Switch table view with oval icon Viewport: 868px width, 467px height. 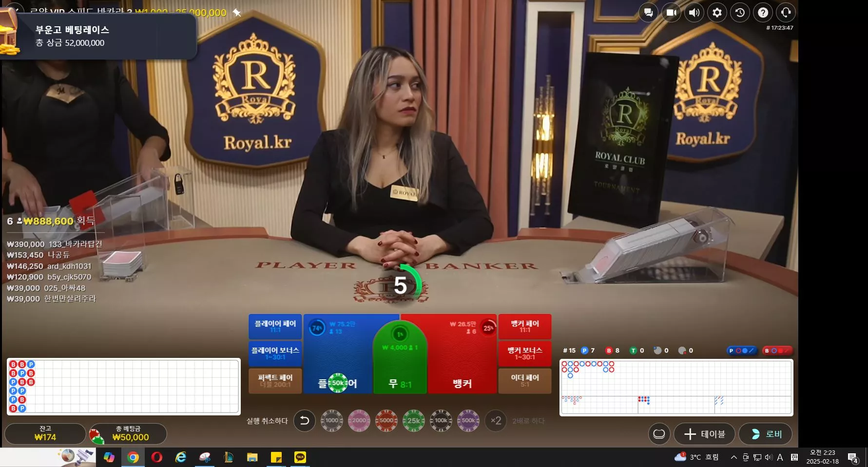(659, 434)
